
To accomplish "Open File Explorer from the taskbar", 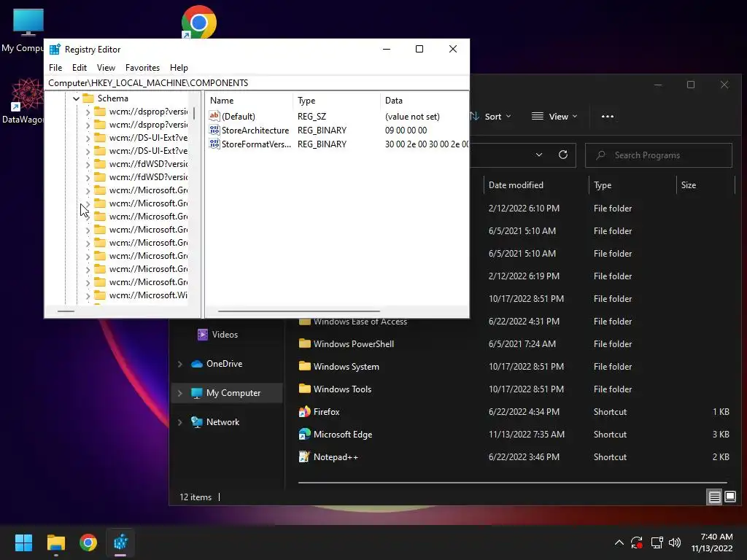I will click(55, 542).
